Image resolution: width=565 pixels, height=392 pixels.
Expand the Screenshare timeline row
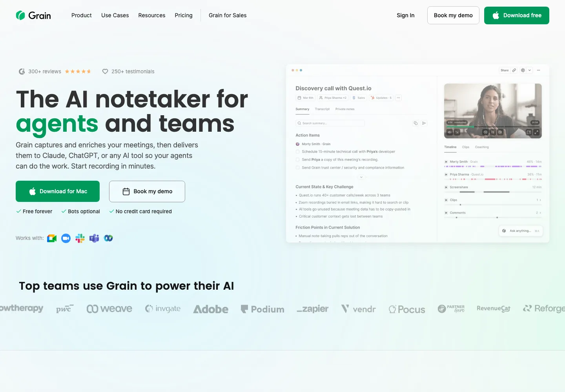click(x=446, y=187)
